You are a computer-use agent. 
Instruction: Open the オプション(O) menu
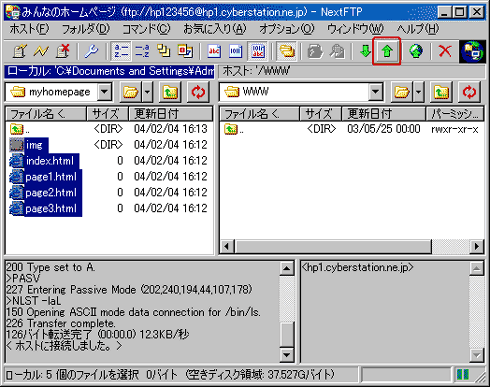pyautogui.click(x=286, y=29)
